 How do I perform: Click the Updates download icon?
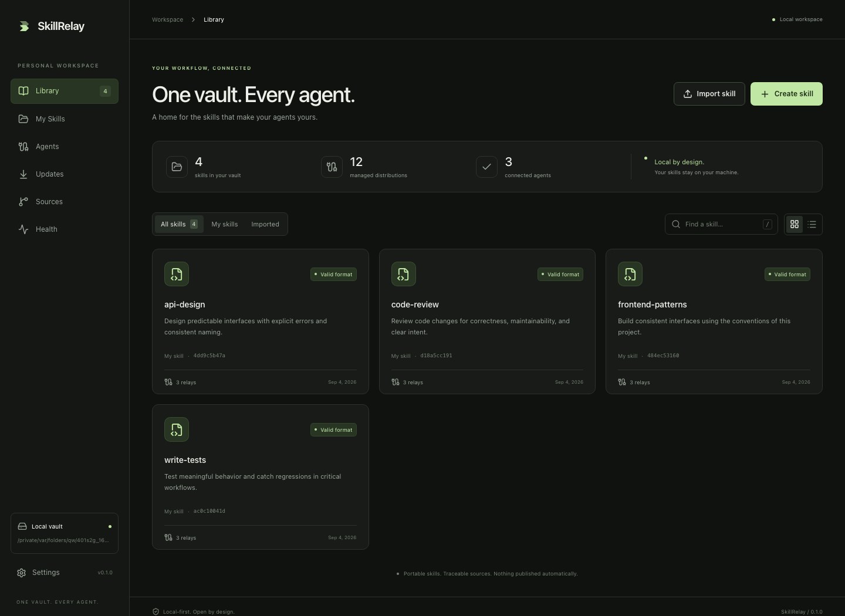(23, 174)
